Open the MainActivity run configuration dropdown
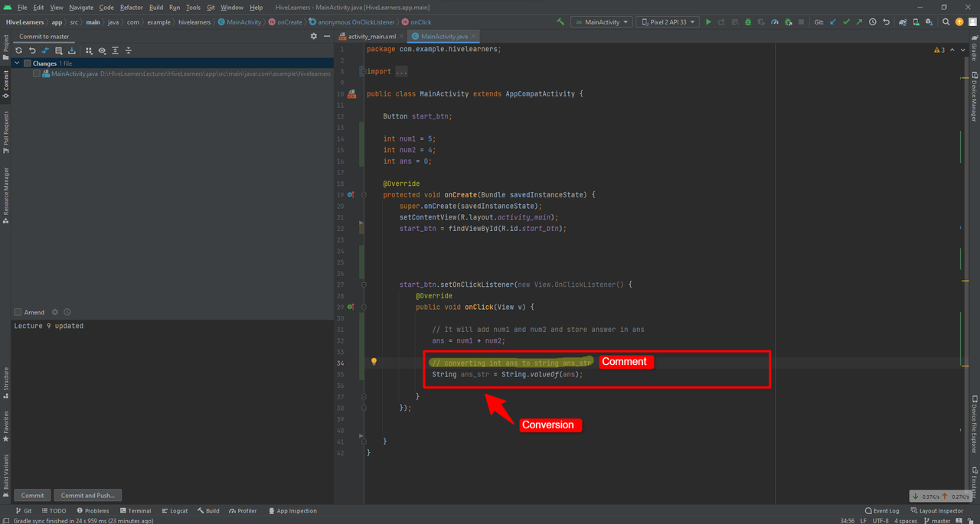980x524 pixels. pyautogui.click(x=602, y=22)
